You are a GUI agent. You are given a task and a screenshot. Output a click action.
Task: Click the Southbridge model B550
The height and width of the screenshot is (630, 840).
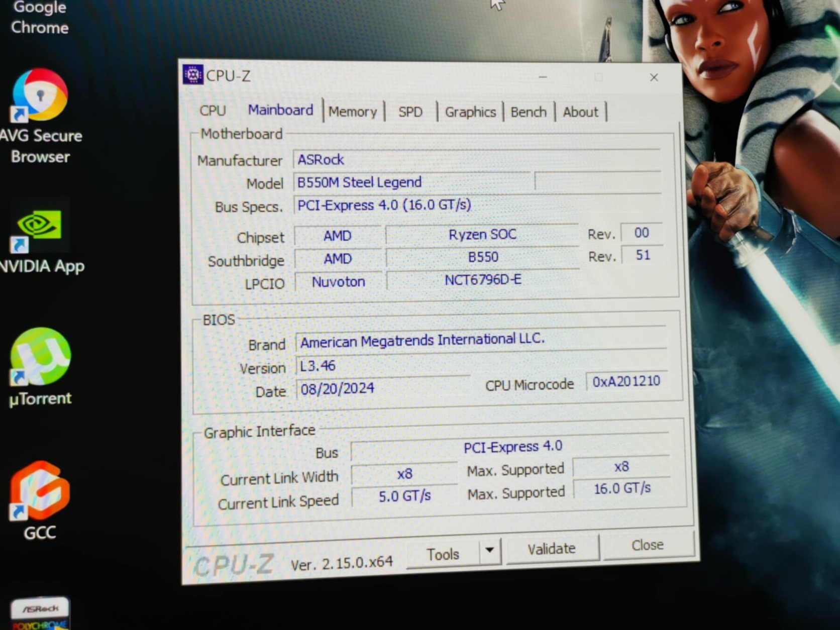tap(483, 257)
